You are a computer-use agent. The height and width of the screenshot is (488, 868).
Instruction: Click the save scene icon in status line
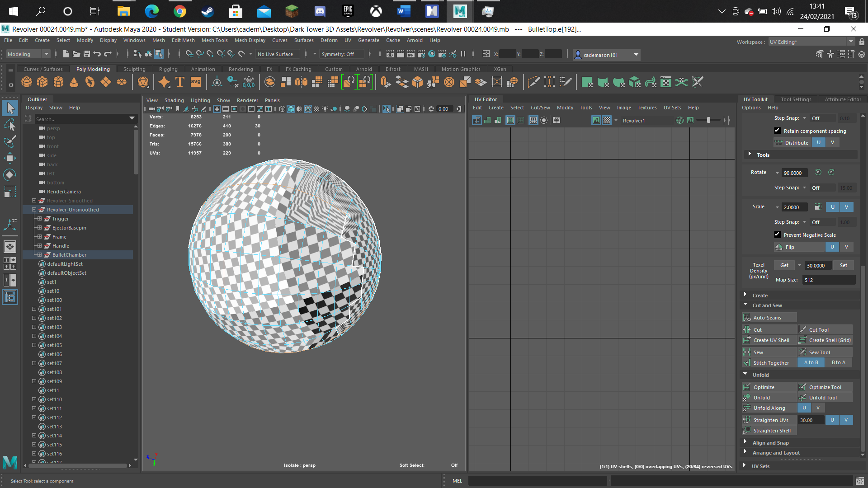[87, 54]
